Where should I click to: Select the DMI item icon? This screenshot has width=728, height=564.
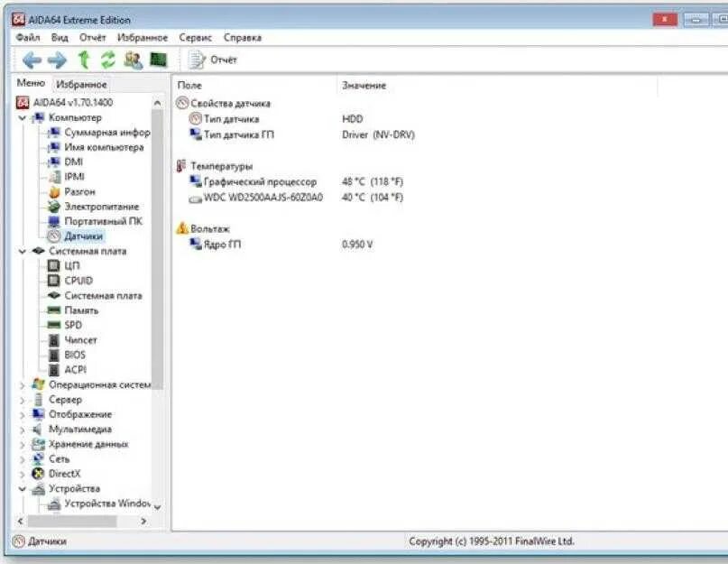[54, 162]
